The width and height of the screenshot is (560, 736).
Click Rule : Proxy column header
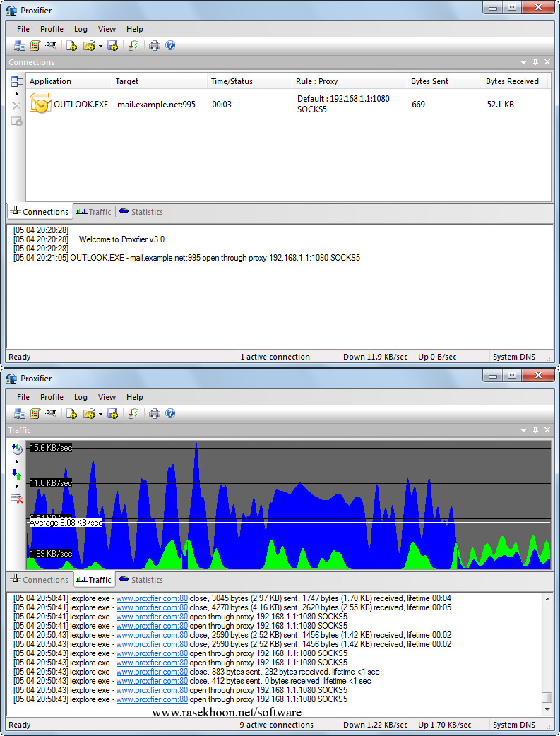pos(350,81)
